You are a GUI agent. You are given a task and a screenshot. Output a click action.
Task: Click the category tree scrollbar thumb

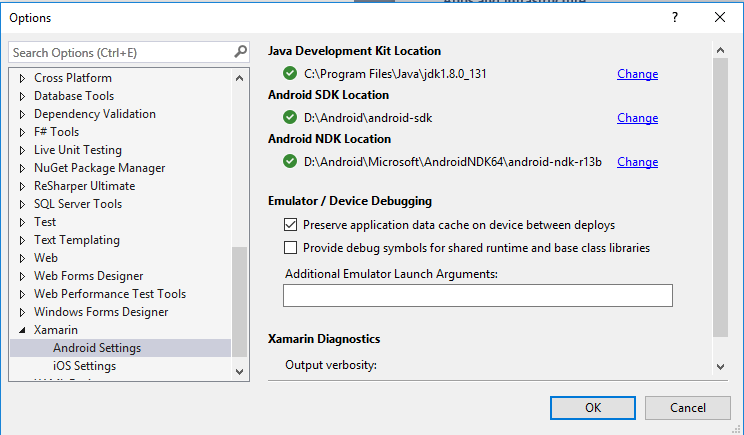pos(240,302)
